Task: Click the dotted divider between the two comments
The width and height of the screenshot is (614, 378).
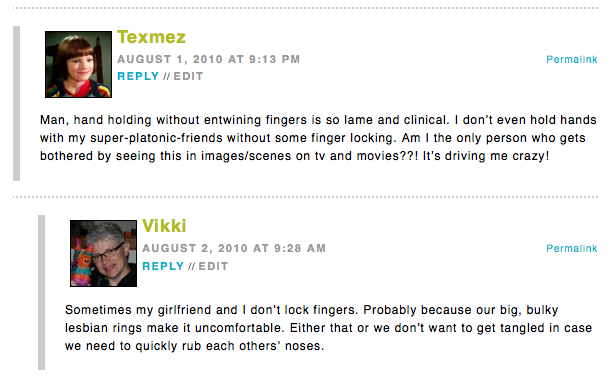Action: [x=305, y=197]
